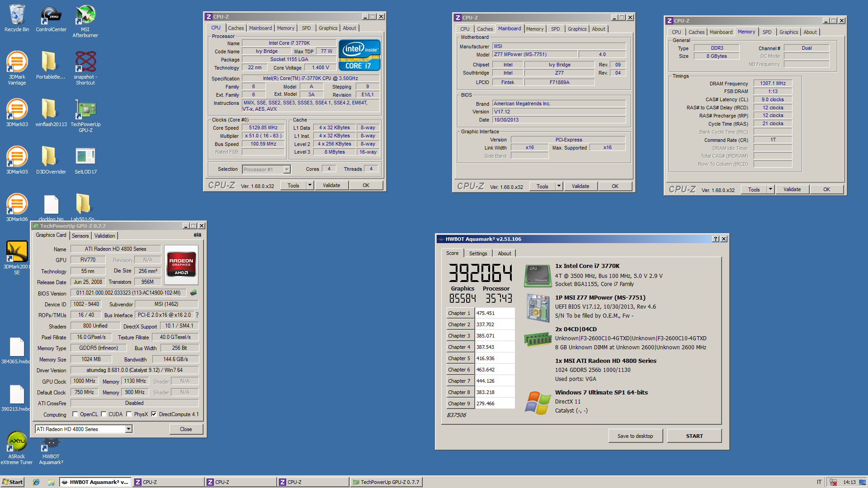
Task: Open the snapshot shortcut icon
Action: (x=85, y=68)
